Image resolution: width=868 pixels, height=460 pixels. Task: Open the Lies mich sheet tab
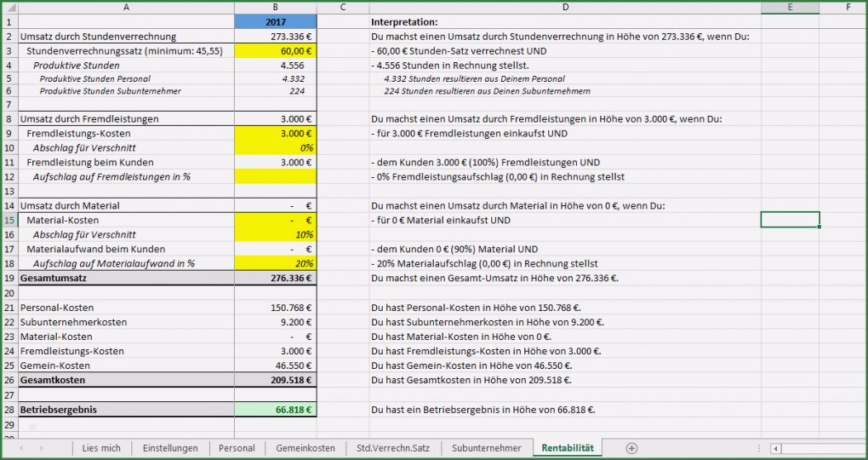click(101, 448)
